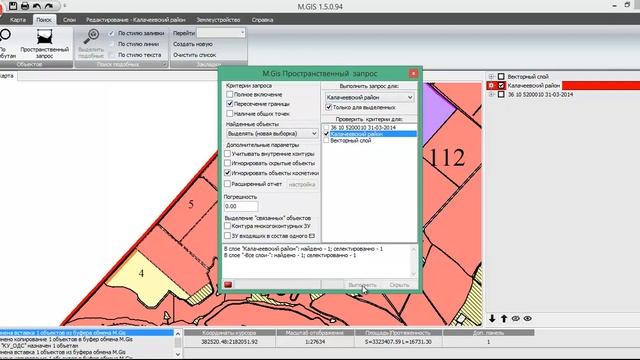Toggle the По стилю текста checkbox
The width and height of the screenshot is (640, 360).
(111, 55)
